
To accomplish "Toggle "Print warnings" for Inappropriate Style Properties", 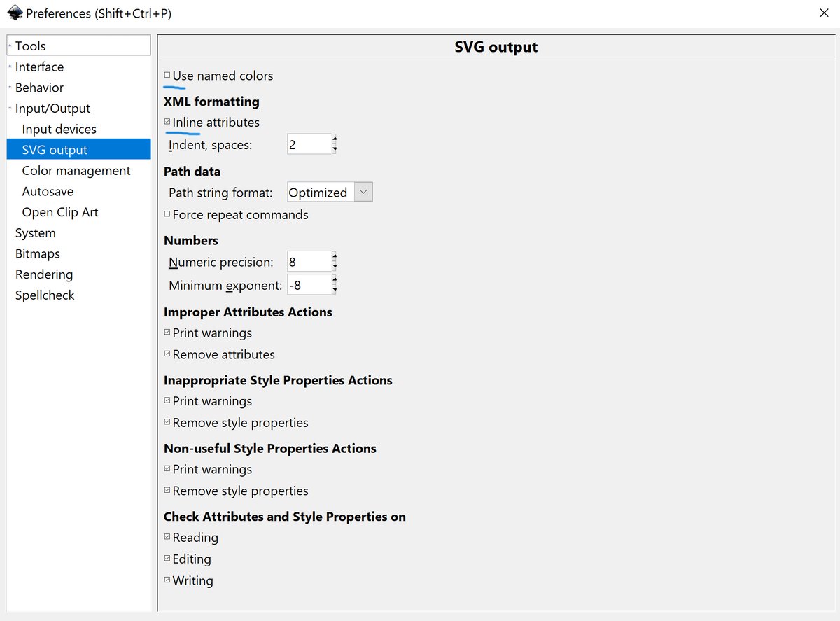I will click(167, 400).
